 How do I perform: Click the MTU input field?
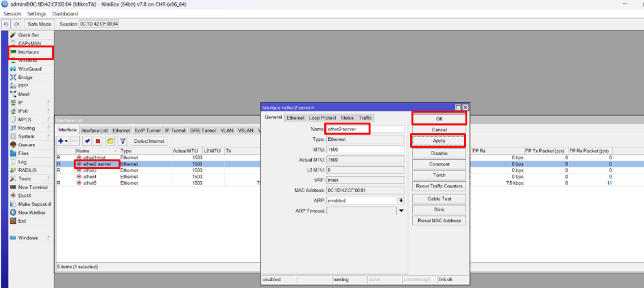pyautogui.click(x=365, y=150)
